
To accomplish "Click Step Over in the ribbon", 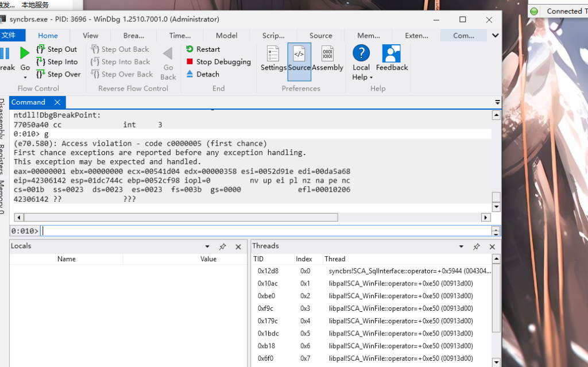I will tap(64, 74).
